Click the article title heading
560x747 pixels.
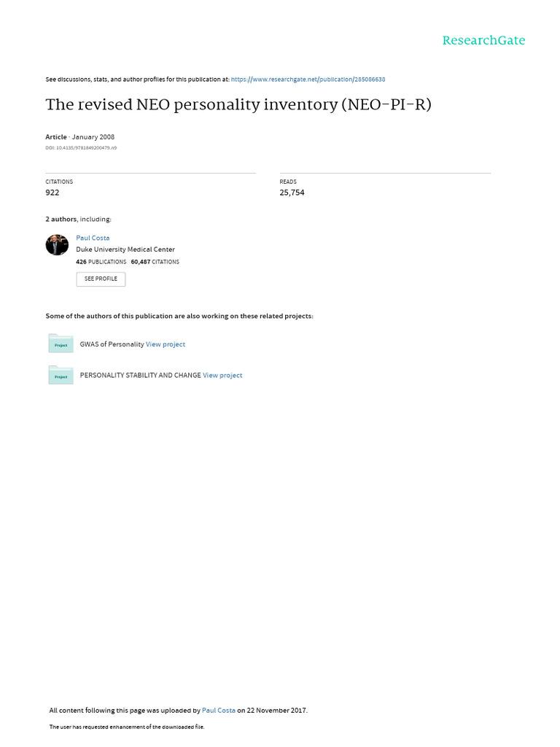[238, 104]
